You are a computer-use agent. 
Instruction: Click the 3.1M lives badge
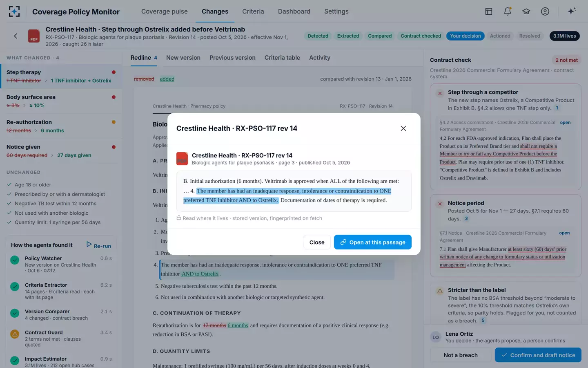point(564,36)
